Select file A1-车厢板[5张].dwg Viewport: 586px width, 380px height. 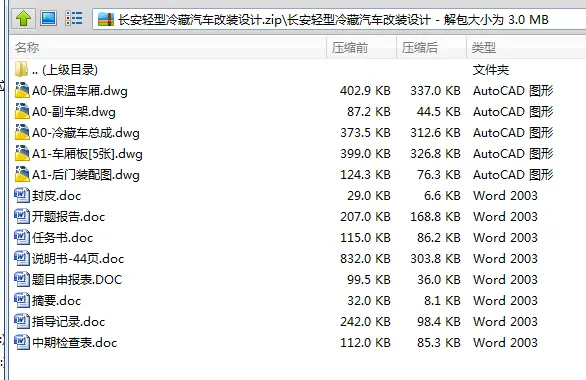(87, 154)
